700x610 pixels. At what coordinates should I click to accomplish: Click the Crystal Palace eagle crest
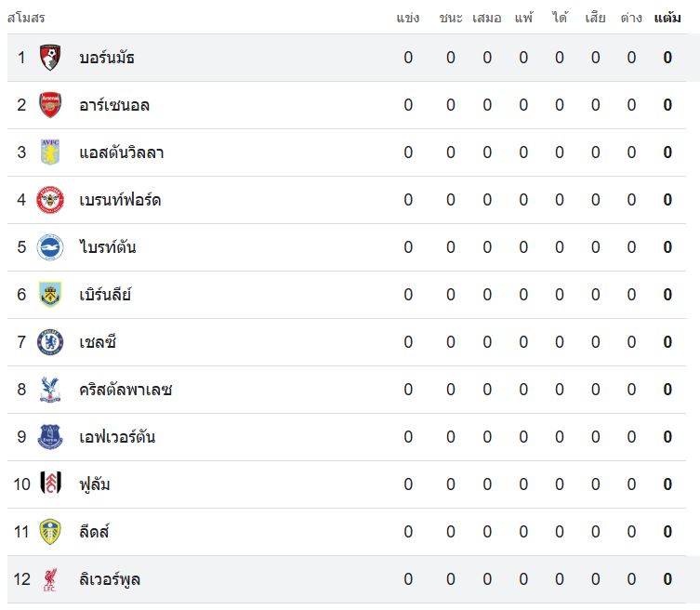[50, 390]
